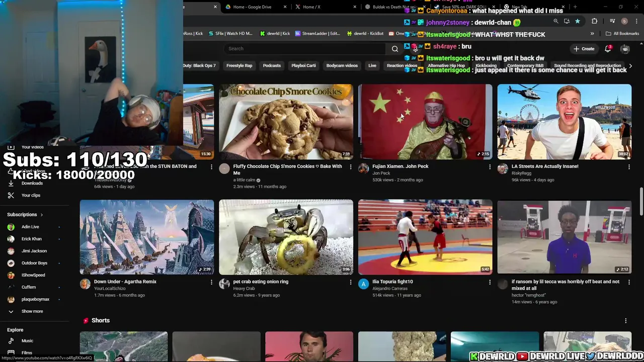Open options for Fluffy Chocolate Chip S'more Cookies video
Image resolution: width=644 pixels, height=362 pixels.
[351, 167]
